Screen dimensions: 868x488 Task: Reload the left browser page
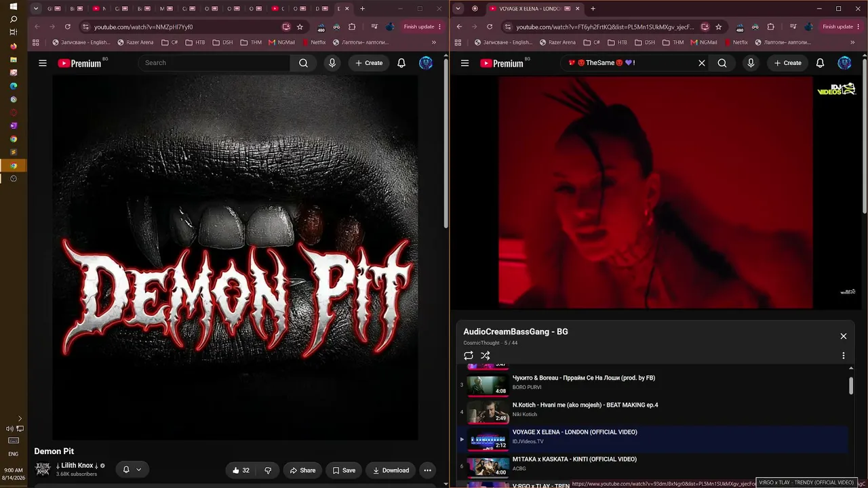click(68, 27)
